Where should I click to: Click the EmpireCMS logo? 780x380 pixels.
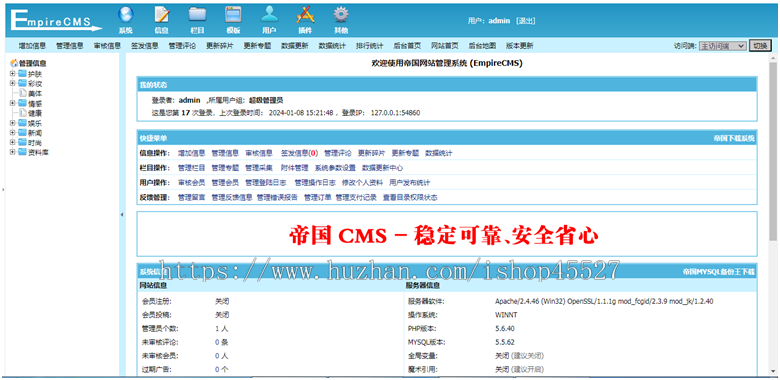pos(56,21)
